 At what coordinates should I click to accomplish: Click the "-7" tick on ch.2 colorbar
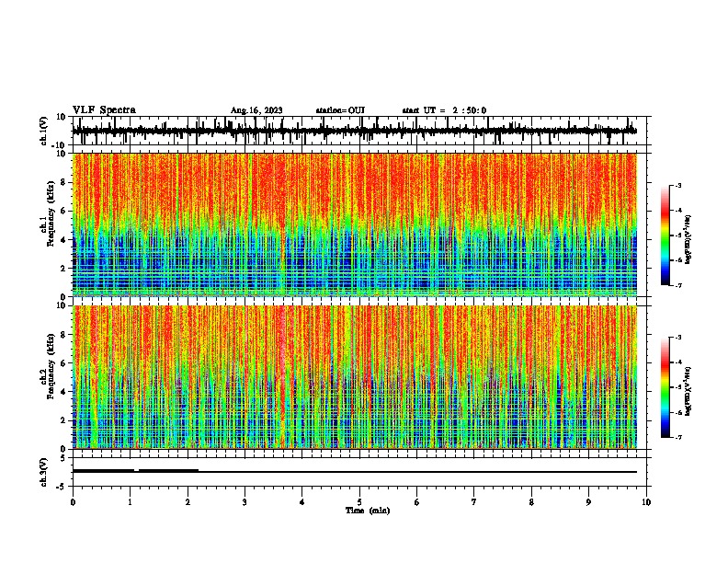(677, 437)
